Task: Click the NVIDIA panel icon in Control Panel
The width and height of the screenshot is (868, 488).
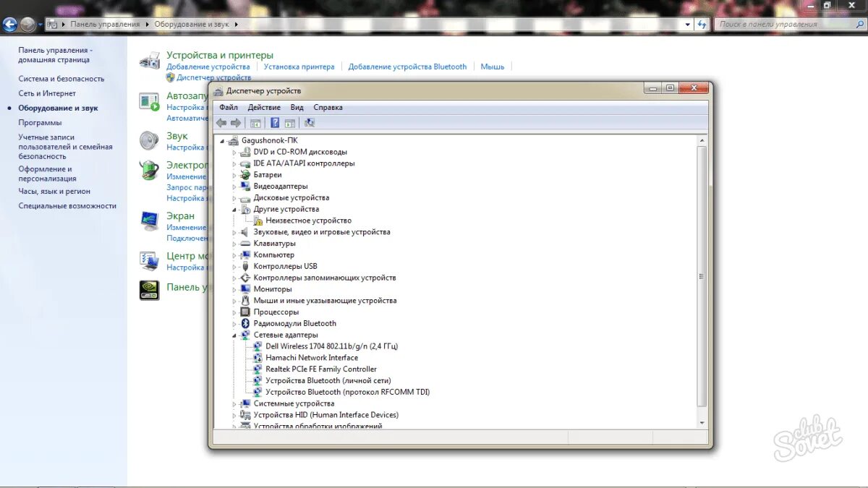Action: pyautogui.click(x=150, y=290)
